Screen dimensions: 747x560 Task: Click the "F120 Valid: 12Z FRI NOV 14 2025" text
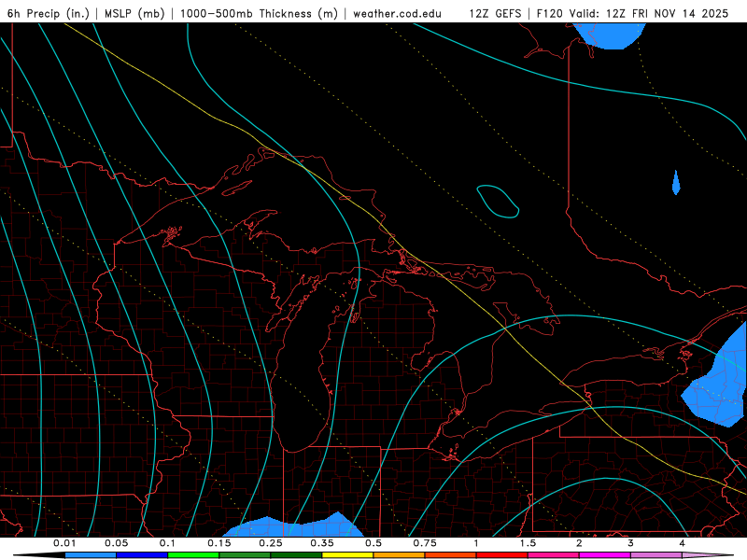pos(632,13)
